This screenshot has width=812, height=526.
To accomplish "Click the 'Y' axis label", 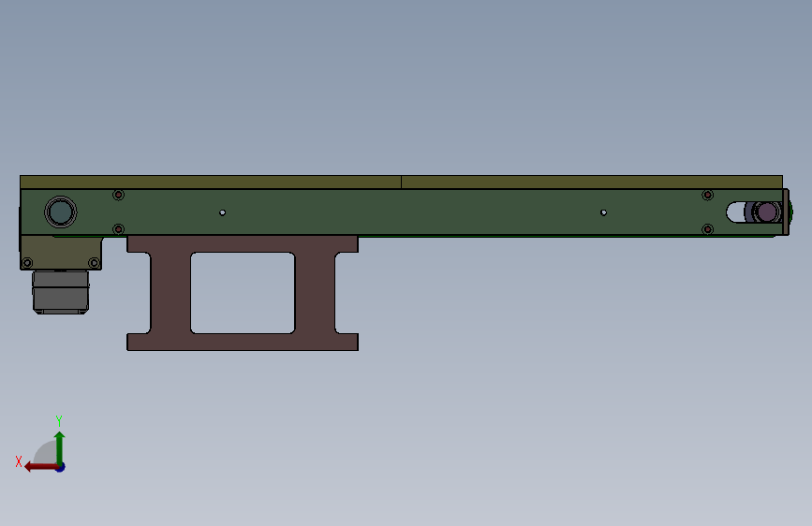I will point(59,420).
